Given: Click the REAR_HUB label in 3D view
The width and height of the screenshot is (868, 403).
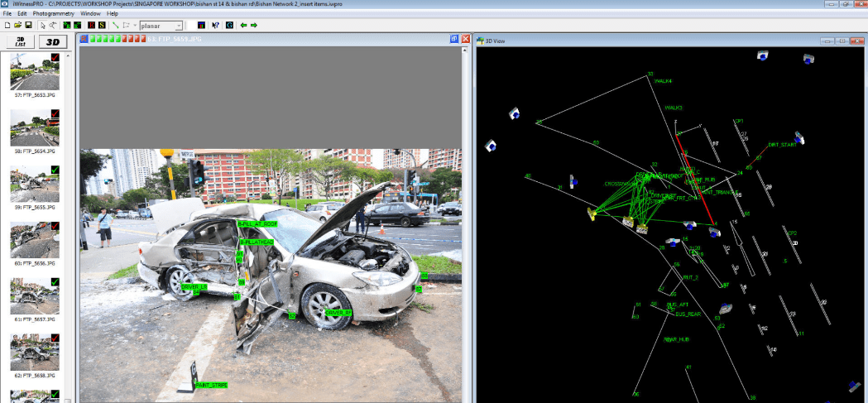Looking at the screenshot, I should coord(676,339).
